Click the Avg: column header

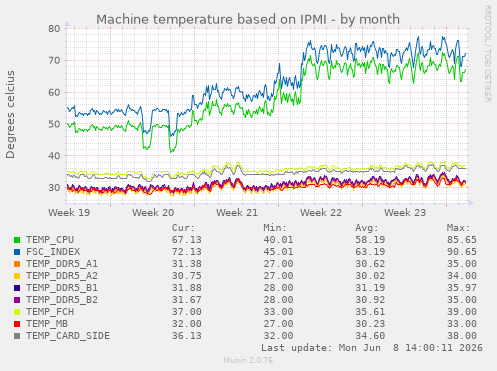point(367,228)
